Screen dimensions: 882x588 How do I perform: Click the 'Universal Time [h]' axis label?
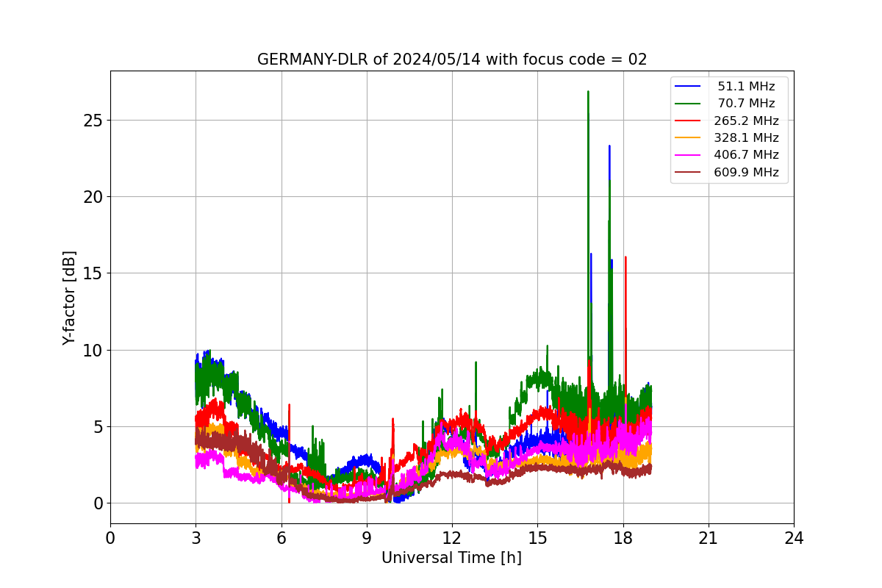point(451,558)
